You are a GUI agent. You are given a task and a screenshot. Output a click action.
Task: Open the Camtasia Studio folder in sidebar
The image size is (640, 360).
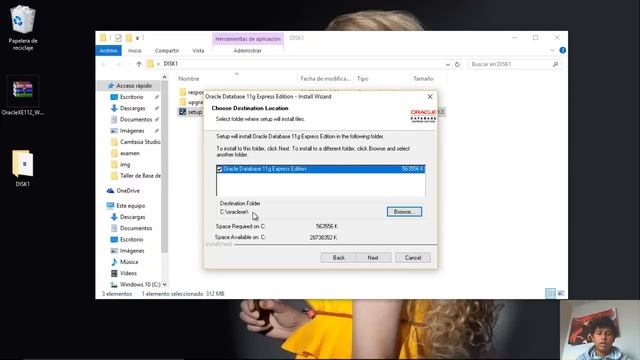point(136,142)
